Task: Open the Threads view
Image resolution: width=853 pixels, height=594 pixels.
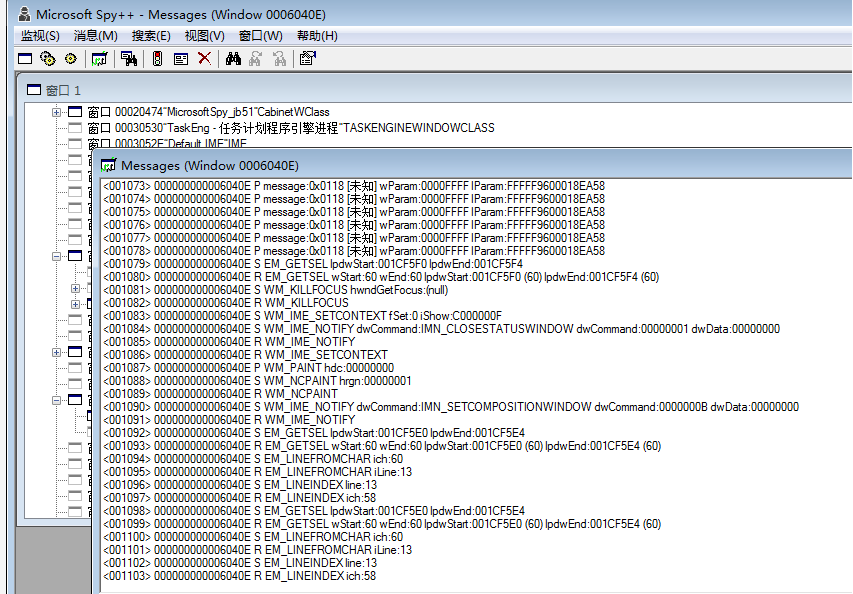Action: tap(69, 58)
